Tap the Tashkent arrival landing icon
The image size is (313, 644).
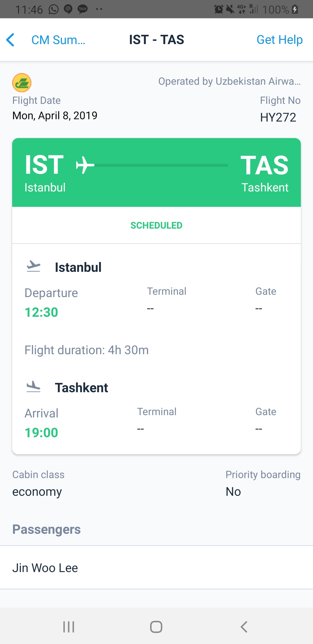(34, 387)
